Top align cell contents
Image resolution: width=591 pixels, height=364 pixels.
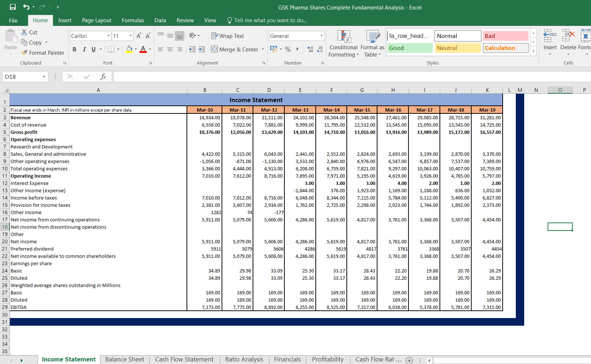[x=161, y=36]
